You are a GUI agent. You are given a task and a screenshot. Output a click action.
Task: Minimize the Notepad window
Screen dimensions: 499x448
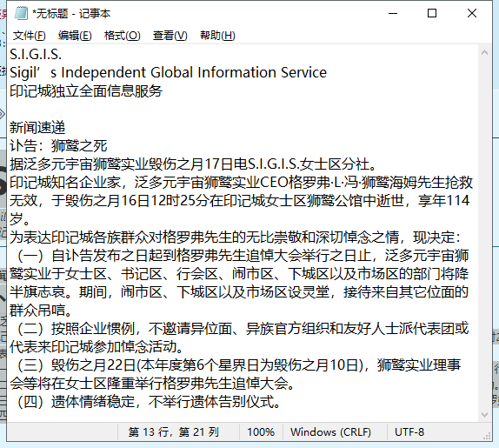(x=393, y=13)
